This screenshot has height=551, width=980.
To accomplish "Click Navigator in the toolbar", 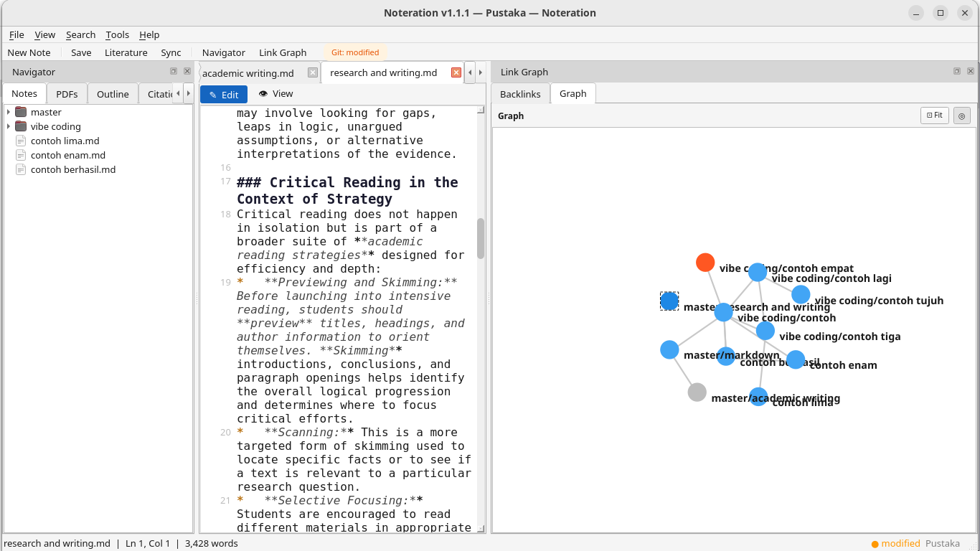I will tap(223, 52).
